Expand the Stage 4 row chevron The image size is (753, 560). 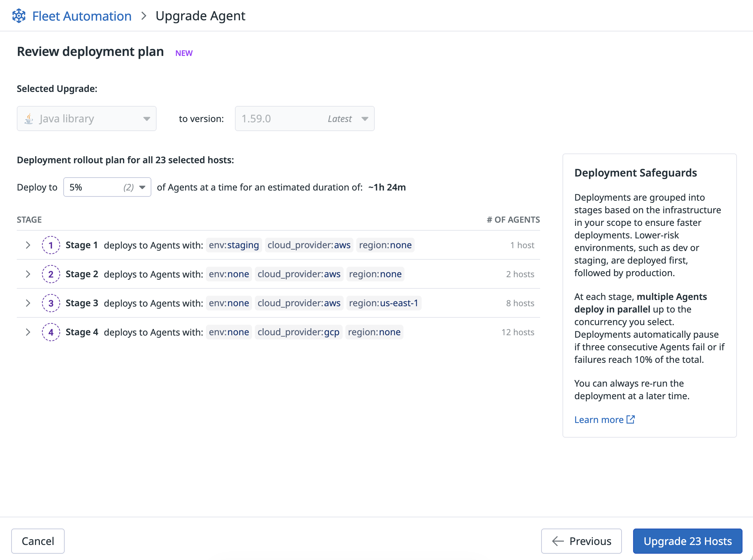[x=28, y=332]
